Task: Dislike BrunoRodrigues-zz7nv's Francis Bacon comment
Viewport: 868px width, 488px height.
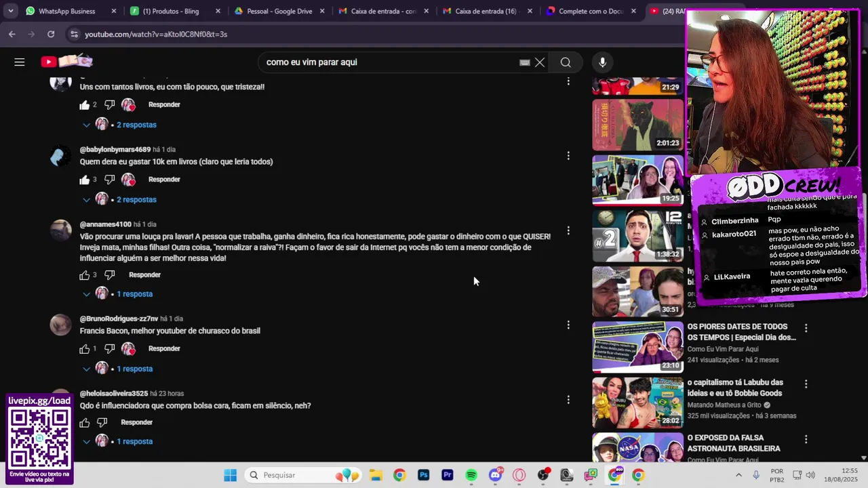Action: (x=109, y=349)
